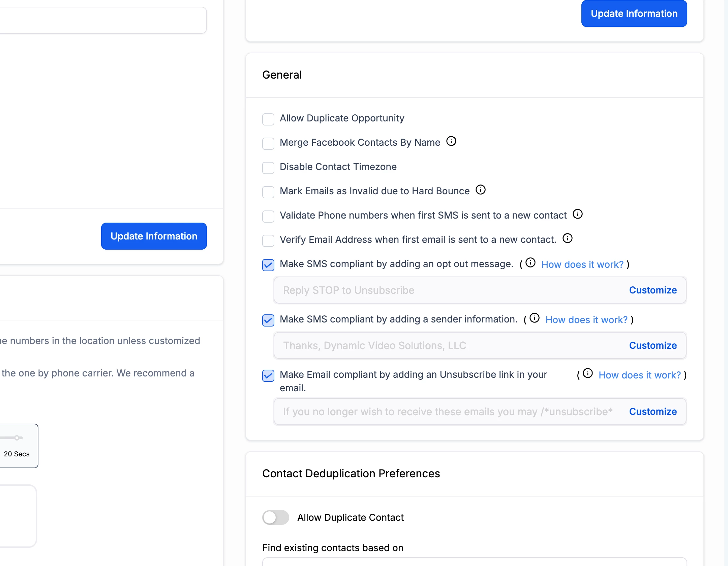Click info icon next to Hard Bounce option
The height and width of the screenshot is (566, 728).
480,190
